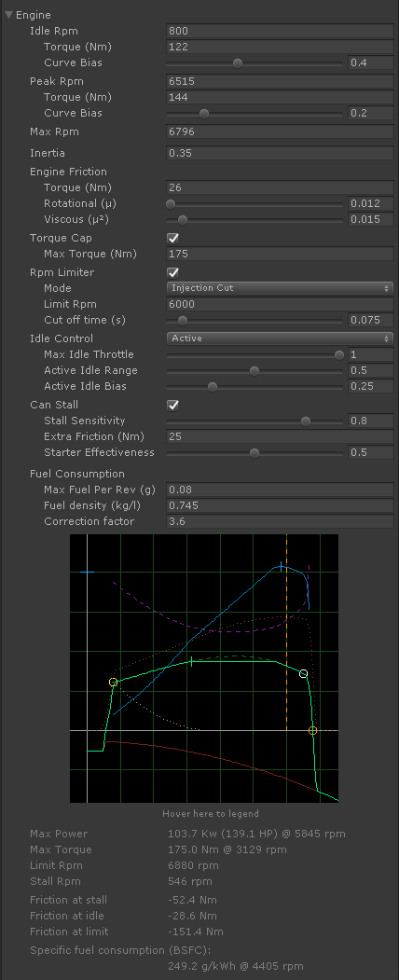Click the Stall Sensitivity slider knob

click(x=306, y=421)
